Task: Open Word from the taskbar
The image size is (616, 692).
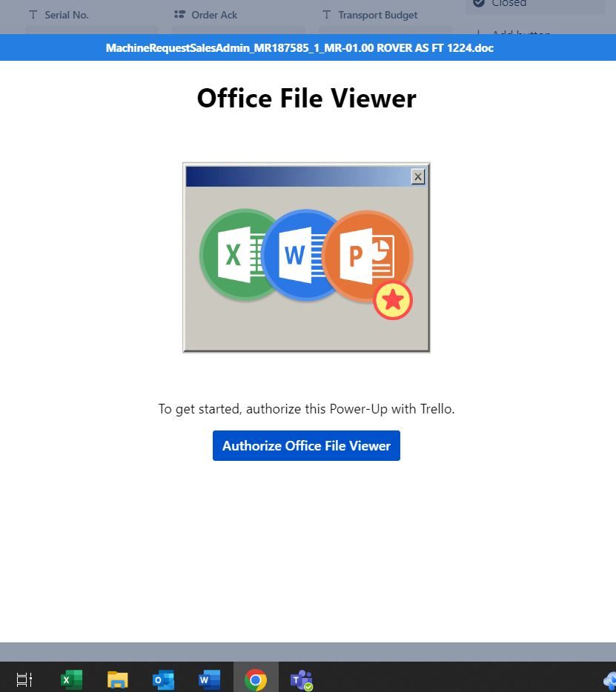Action: (209, 679)
